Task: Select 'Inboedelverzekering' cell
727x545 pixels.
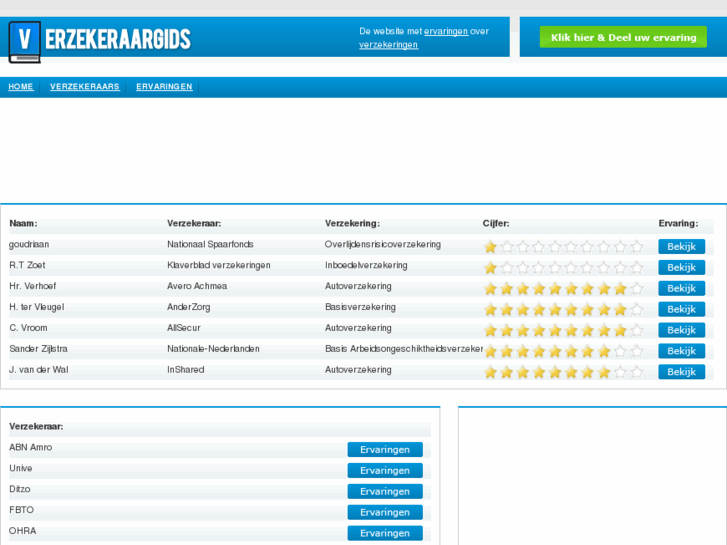Action: pyautogui.click(x=366, y=265)
